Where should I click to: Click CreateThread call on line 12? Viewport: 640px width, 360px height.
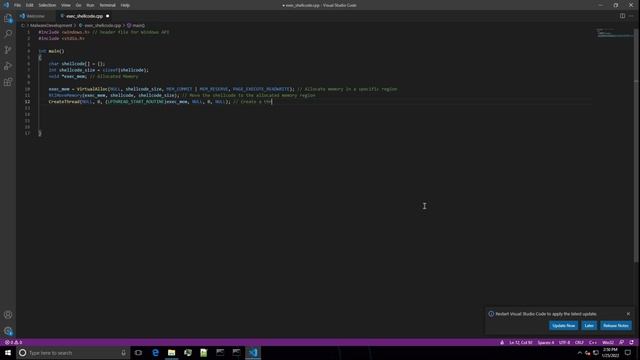click(x=64, y=102)
